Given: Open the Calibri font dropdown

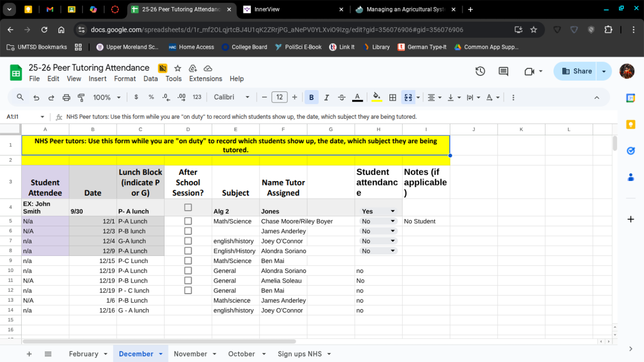Looking at the screenshot, I should click(231, 98).
